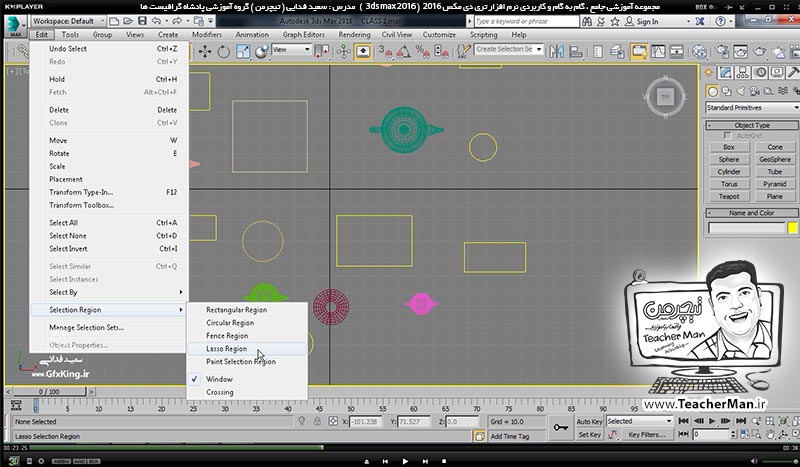The width and height of the screenshot is (800, 467).
Task: Click the GeoSphere primitive button
Action: click(x=774, y=159)
